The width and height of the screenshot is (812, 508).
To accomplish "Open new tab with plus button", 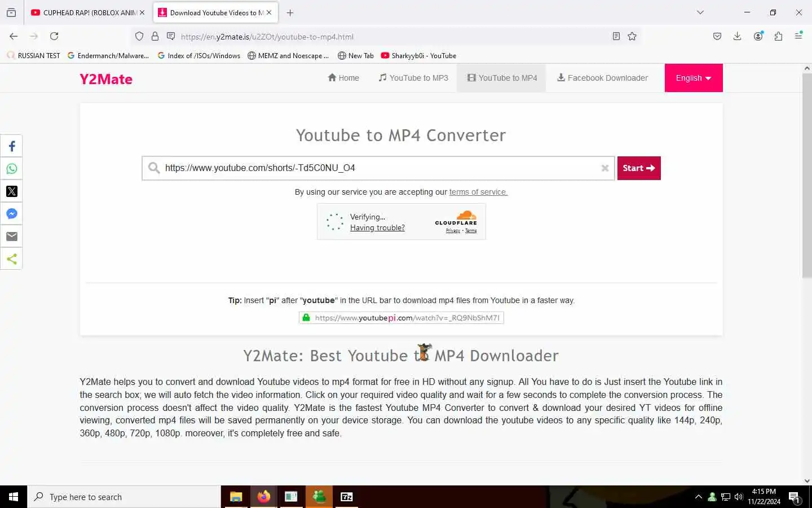I will pyautogui.click(x=290, y=12).
